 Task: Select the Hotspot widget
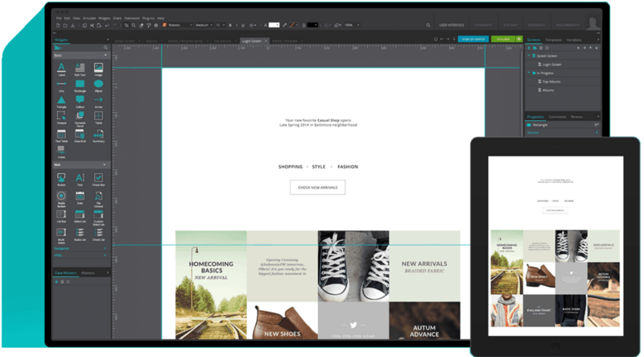tap(61, 118)
